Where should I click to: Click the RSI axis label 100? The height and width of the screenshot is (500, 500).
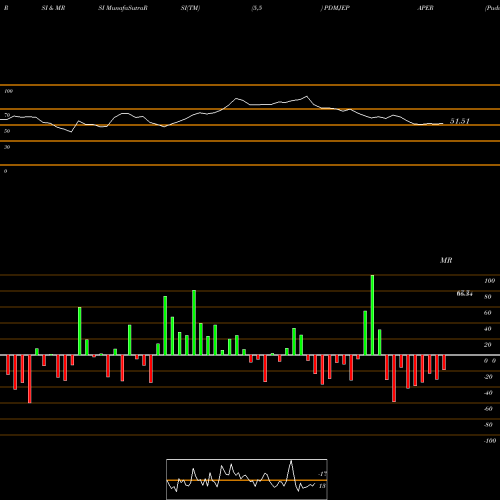(x=8, y=91)
